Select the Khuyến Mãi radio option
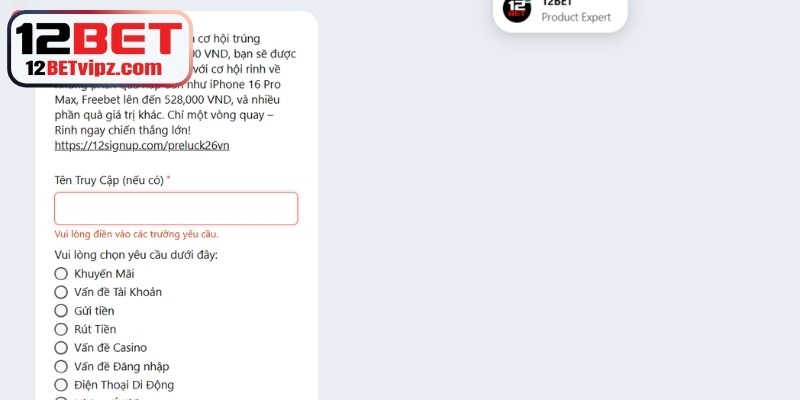800x400 pixels. [x=61, y=273]
